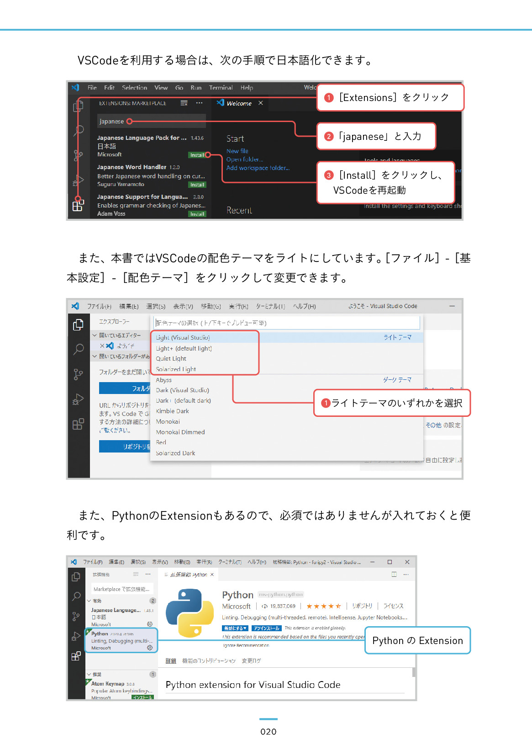Click Explorer icon in Python extension window
The height and width of the screenshot is (756, 532).
pyautogui.click(x=76, y=577)
